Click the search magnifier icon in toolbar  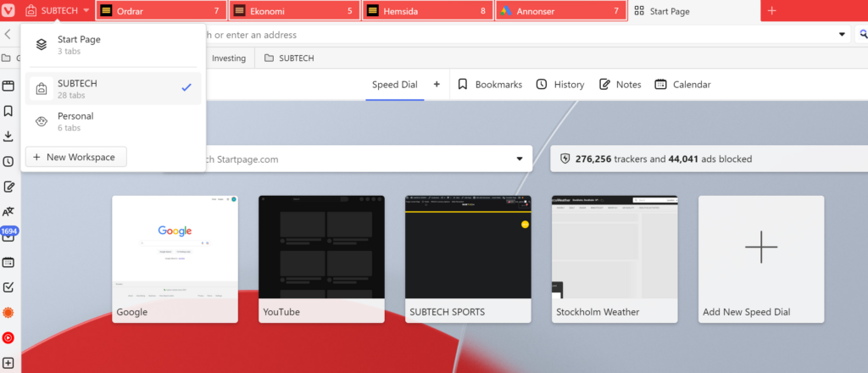pos(863,34)
